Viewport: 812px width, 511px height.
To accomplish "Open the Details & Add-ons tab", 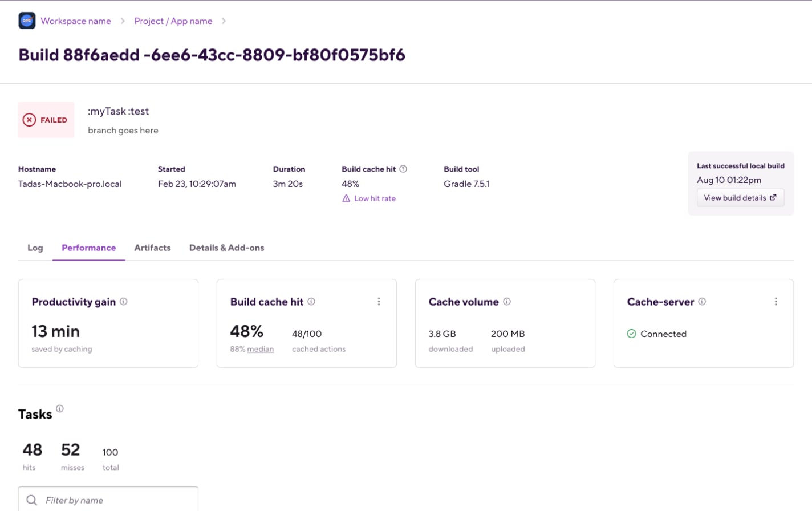I will point(226,248).
